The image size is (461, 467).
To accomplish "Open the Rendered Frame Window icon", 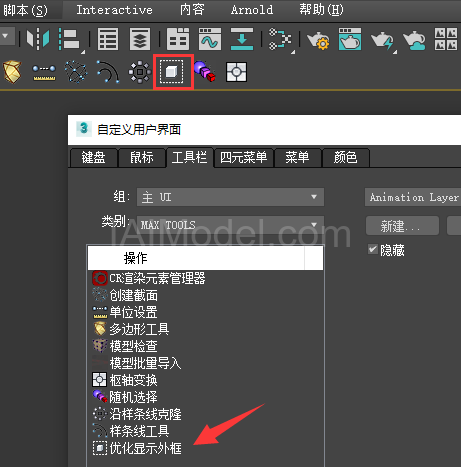I will [x=350, y=39].
